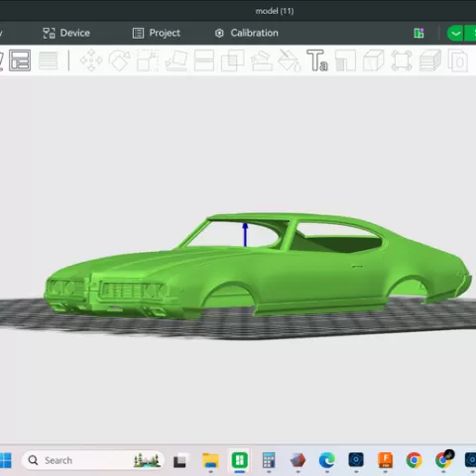The height and width of the screenshot is (476, 476).
Task: Click the paint bucket painting tool
Action: (x=289, y=60)
